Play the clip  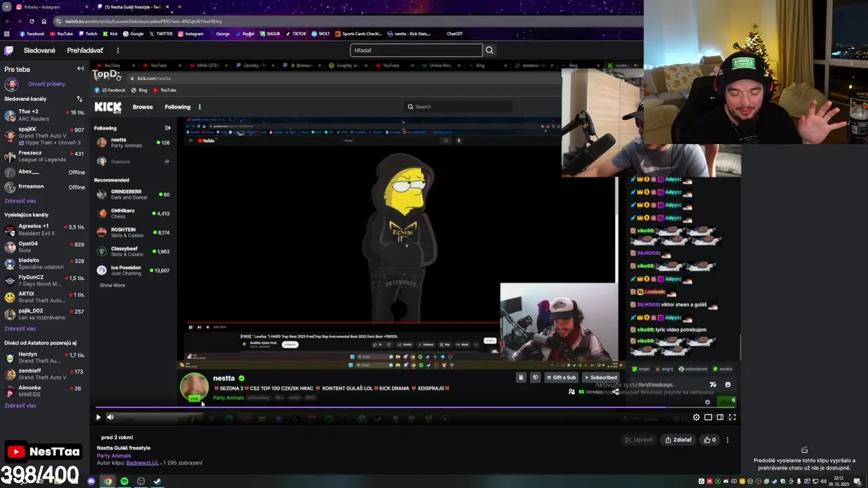tap(98, 418)
